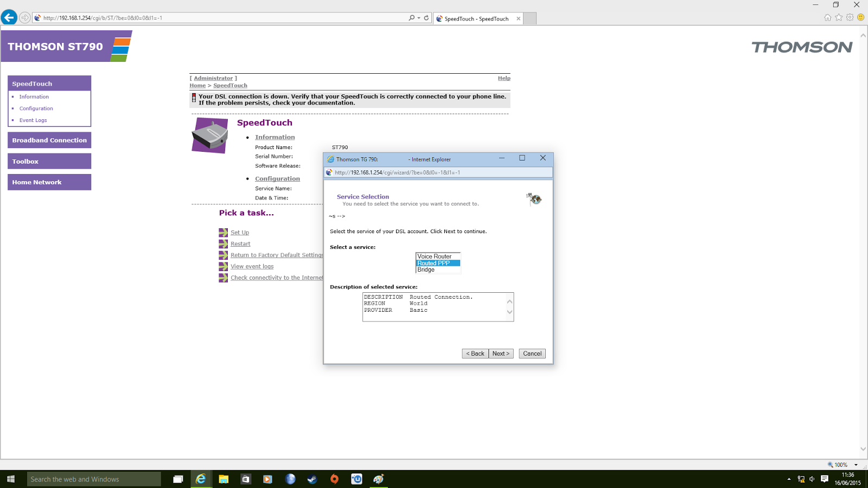Click the Search the web and Windows box
The image size is (868, 488).
tap(94, 479)
